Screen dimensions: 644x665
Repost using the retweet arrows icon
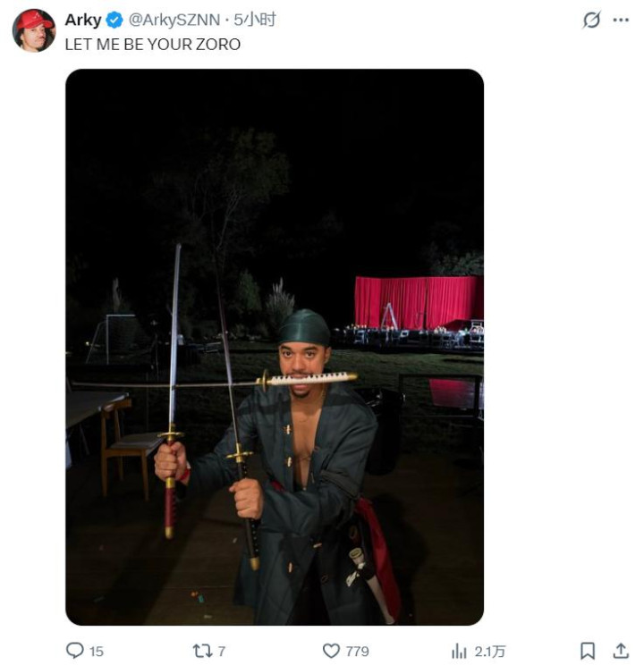pos(203,651)
